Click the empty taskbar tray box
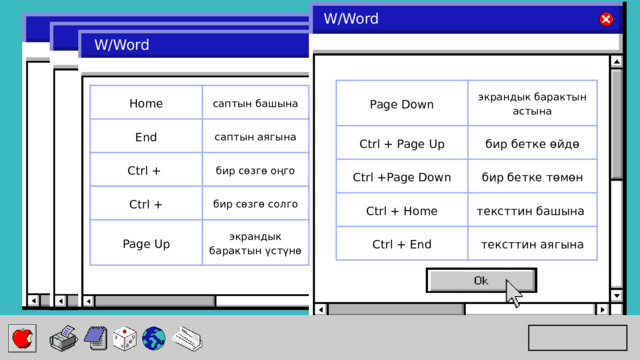 [578, 338]
